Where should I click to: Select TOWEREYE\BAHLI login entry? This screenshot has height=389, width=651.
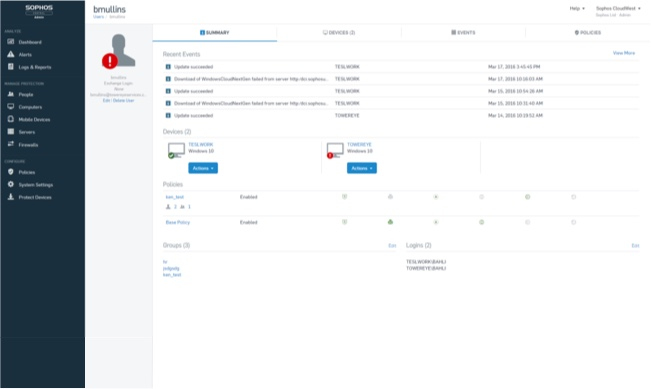426,269
